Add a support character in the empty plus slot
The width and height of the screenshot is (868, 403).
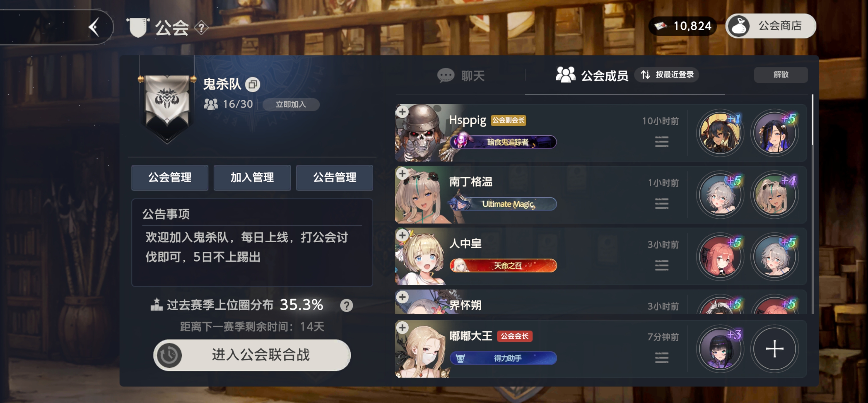[x=774, y=349]
